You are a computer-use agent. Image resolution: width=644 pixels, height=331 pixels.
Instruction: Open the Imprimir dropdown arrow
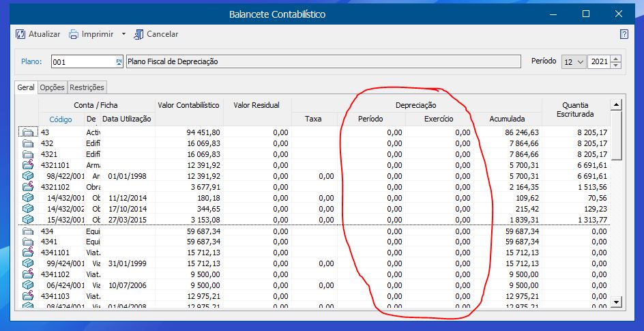pyautogui.click(x=123, y=34)
